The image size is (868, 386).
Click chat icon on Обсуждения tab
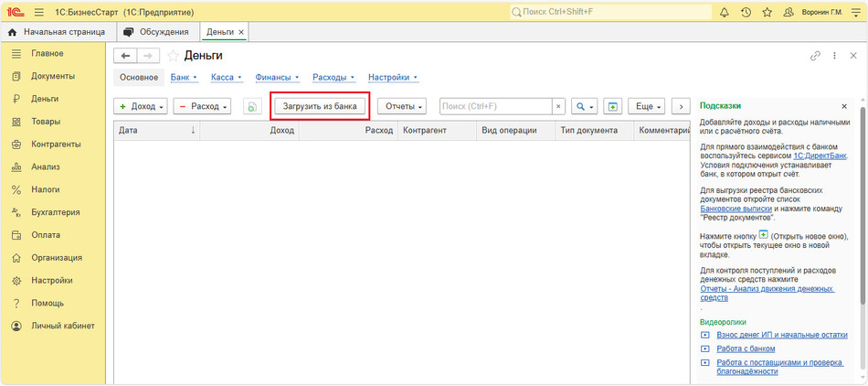coord(129,32)
